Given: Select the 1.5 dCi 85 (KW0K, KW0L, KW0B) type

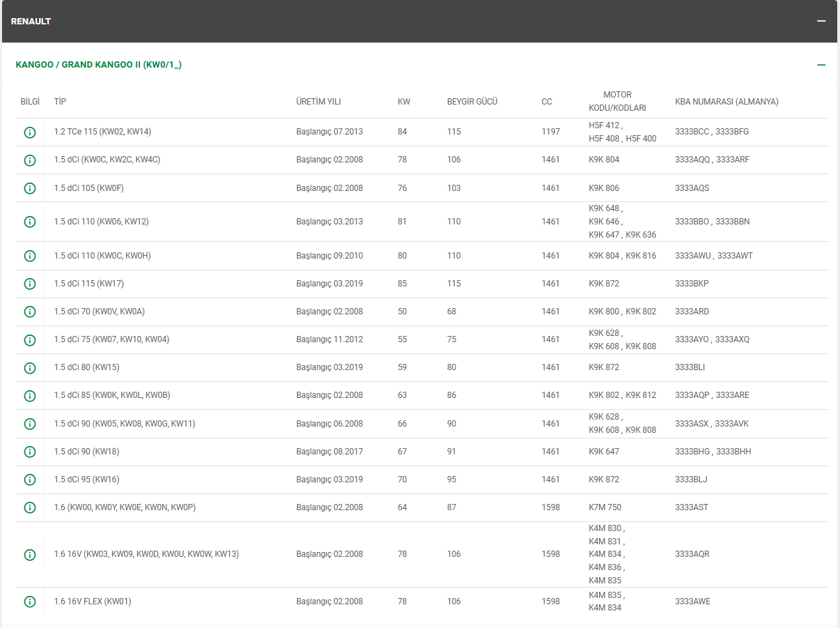Looking at the screenshot, I should (x=111, y=395).
